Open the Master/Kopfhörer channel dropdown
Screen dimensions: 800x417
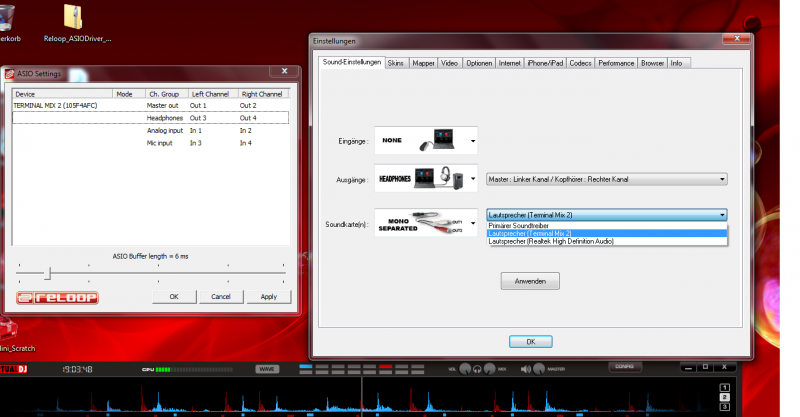tap(606, 179)
